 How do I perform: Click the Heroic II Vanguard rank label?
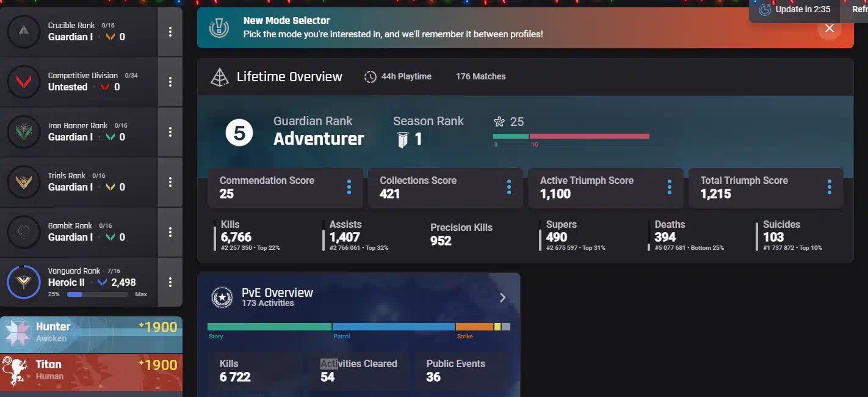pyautogui.click(x=67, y=282)
